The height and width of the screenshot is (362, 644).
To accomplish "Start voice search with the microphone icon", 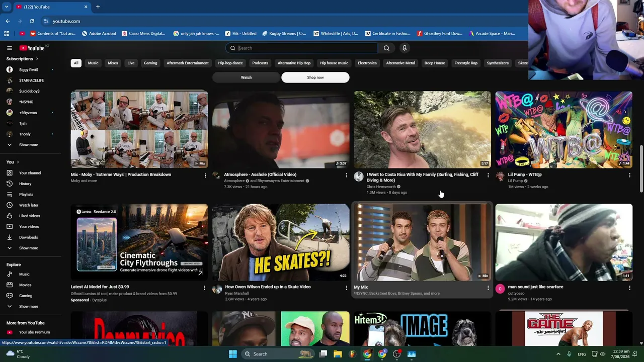I will tap(405, 48).
